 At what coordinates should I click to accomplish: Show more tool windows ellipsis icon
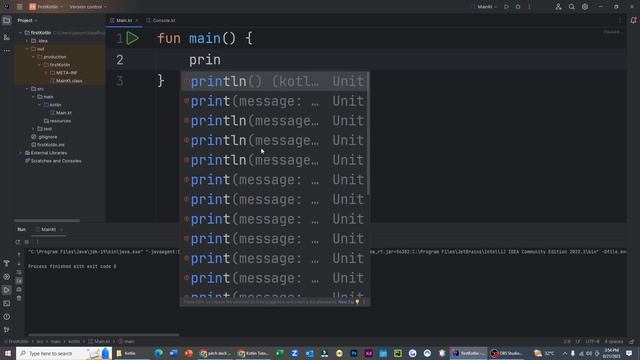[7, 51]
